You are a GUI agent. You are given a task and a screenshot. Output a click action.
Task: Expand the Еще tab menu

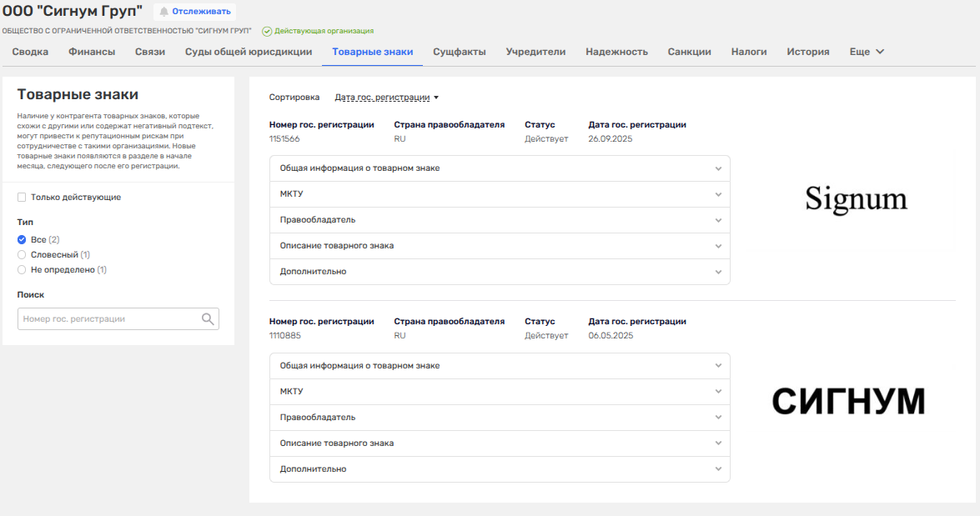point(867,52)
